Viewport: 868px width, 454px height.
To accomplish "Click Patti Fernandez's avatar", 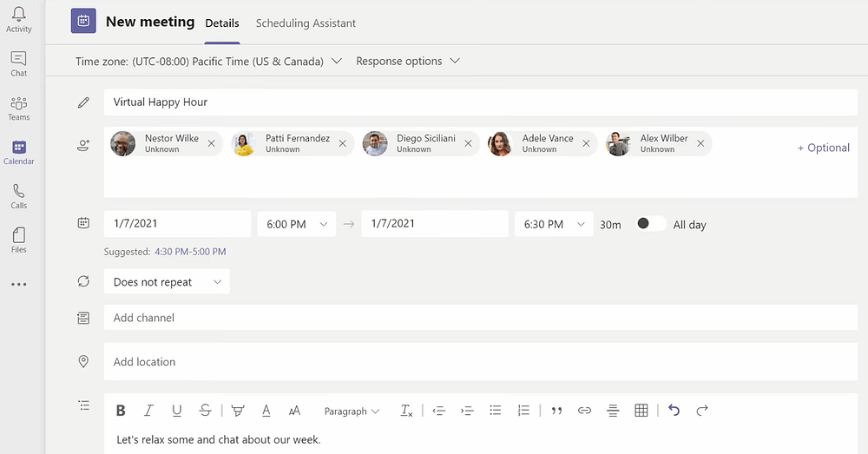I will [x=244, y=144].
